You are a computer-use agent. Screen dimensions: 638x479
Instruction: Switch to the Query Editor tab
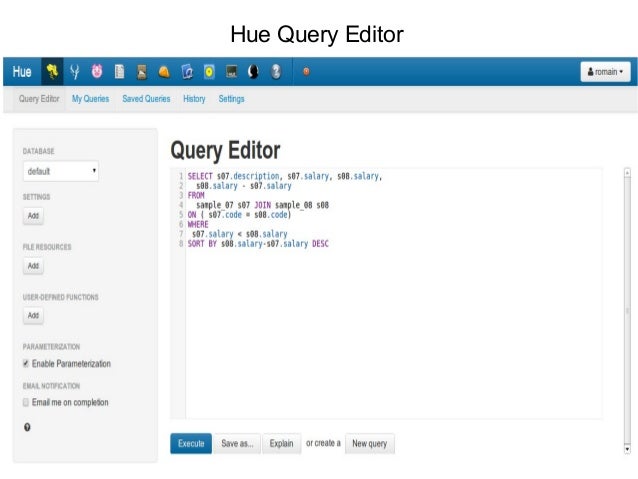(x=39, y=99)
